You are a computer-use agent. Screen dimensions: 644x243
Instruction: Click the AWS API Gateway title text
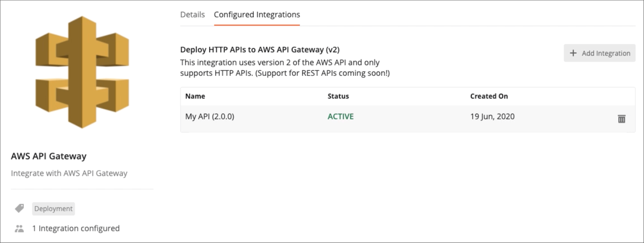pos(49,156)
